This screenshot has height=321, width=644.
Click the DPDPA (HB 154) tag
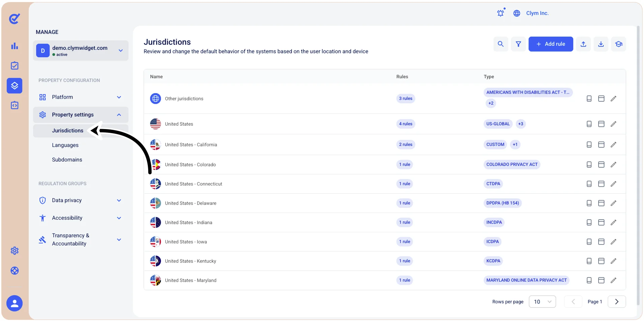coord(503,203)
